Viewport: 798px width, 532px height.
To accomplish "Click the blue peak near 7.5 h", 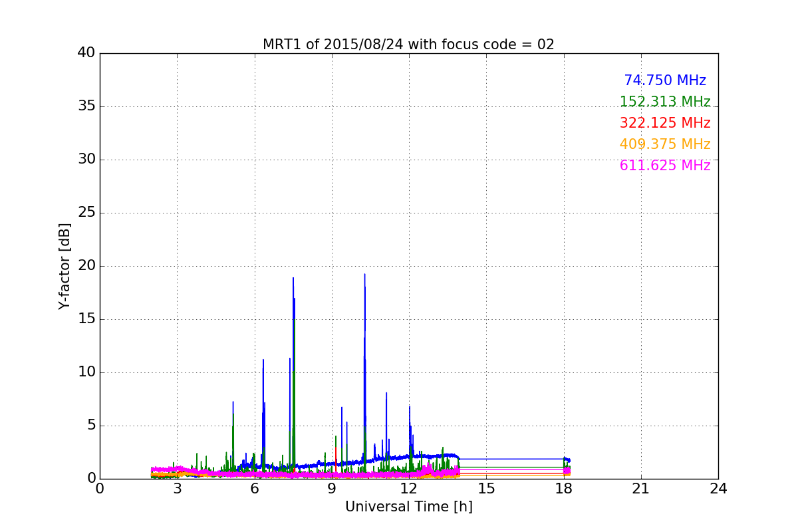I will coord(293,279).
